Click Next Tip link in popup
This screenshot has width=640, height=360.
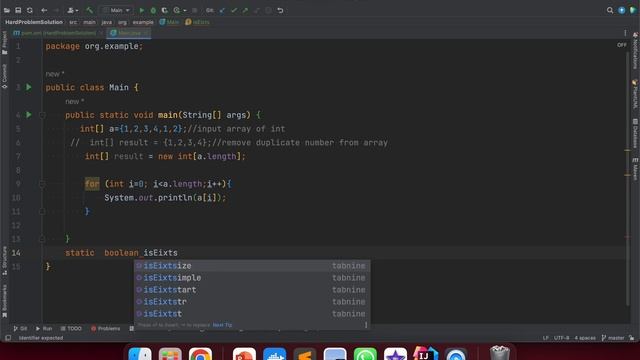222,325
